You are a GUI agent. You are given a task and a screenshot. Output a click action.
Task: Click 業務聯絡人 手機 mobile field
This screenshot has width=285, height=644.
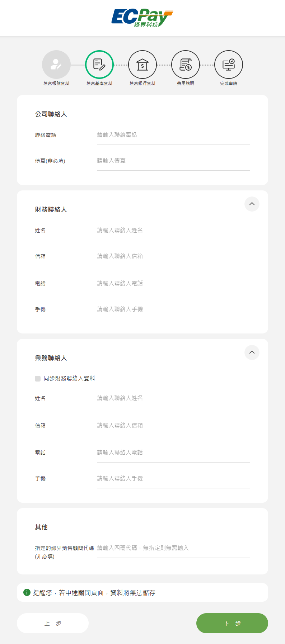coord(173,479)
